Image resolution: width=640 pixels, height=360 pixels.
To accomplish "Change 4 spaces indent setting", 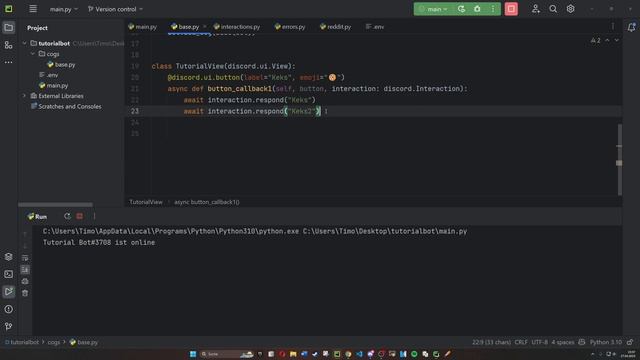I will point(562,342).
